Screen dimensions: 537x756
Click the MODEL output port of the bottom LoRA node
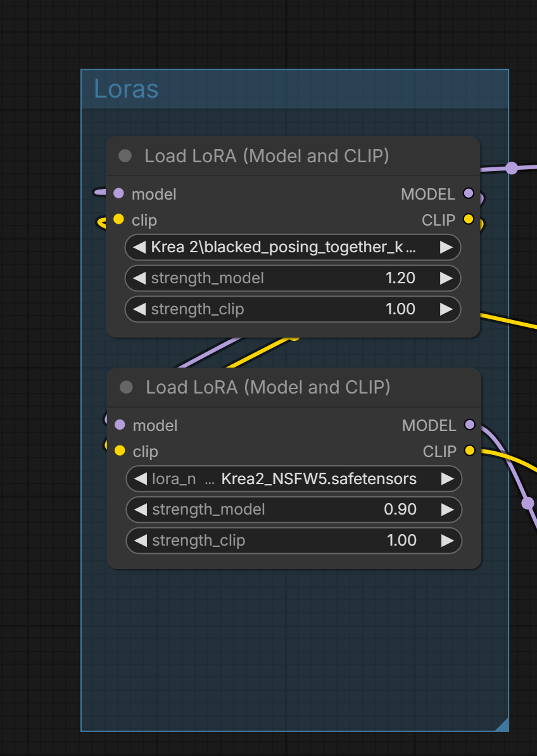pyautogui.click(x=469, y=425)
